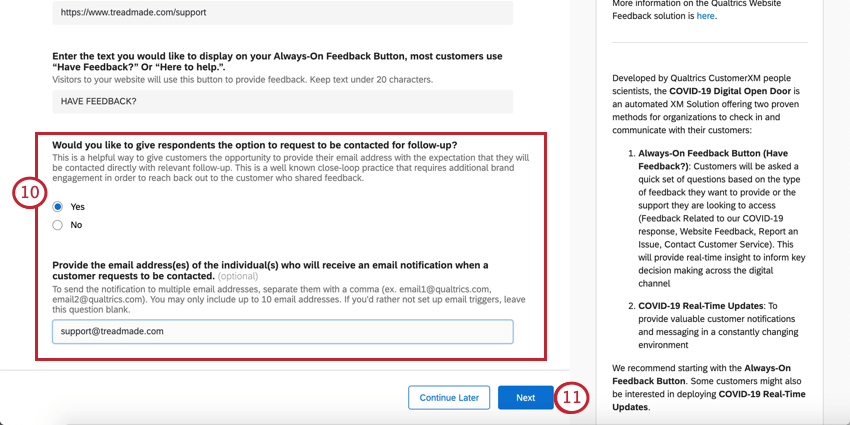This screenshot has width=850, height=425.
Task: Open the 'here' link for more information
Action: pos(706,16)
